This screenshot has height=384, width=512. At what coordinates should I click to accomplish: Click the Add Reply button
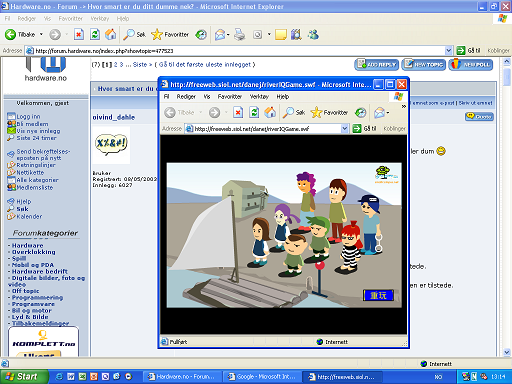(377, 65)
